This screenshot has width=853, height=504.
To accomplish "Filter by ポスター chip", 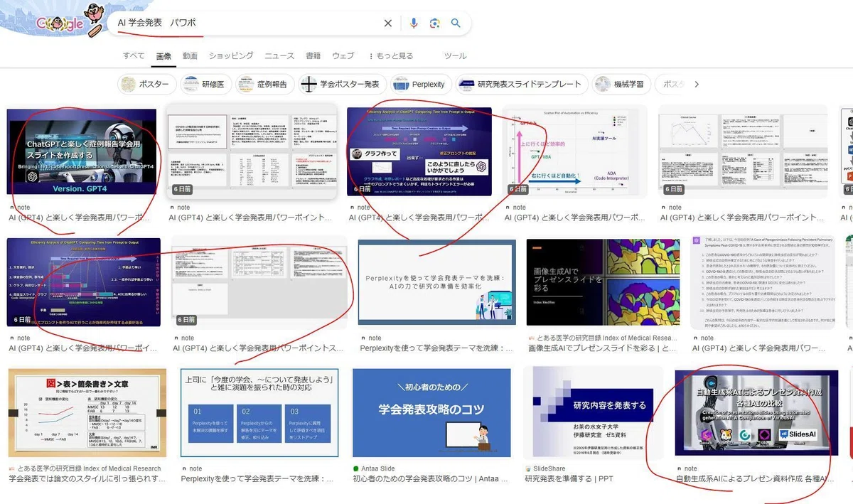I will (147, 84).
